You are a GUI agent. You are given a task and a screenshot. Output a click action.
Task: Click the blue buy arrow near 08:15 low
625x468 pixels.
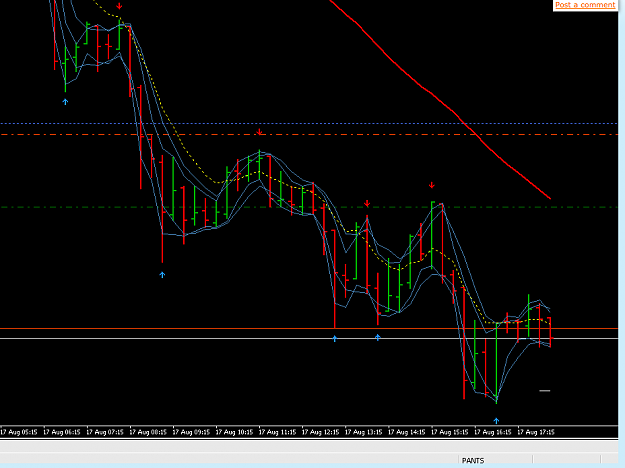[x=162, y=275]
